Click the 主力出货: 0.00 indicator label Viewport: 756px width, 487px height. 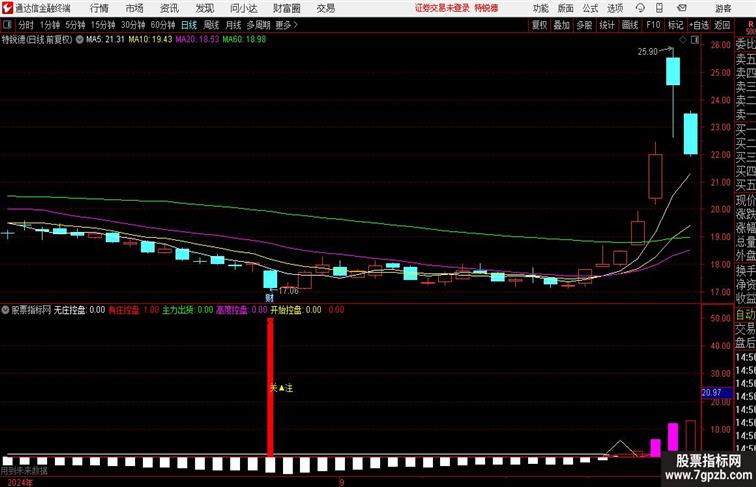[x=188, y=310]
